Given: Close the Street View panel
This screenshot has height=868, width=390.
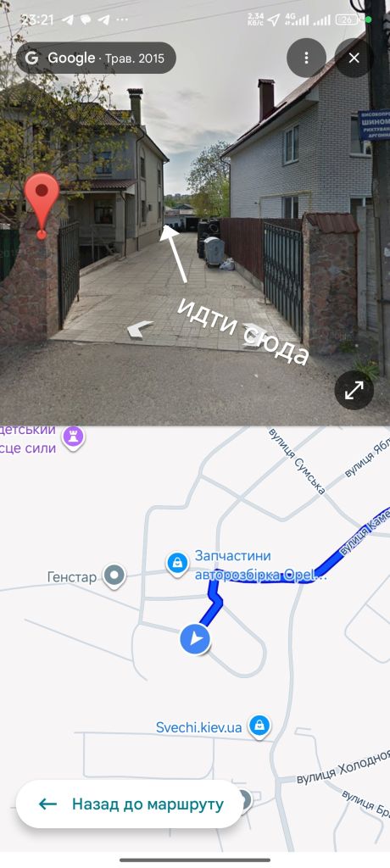Looking at the screenshot, I should point(354,58).
